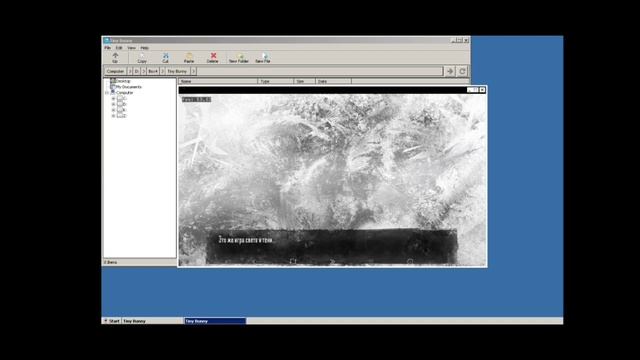Open the Help menu

click(144, 48)
